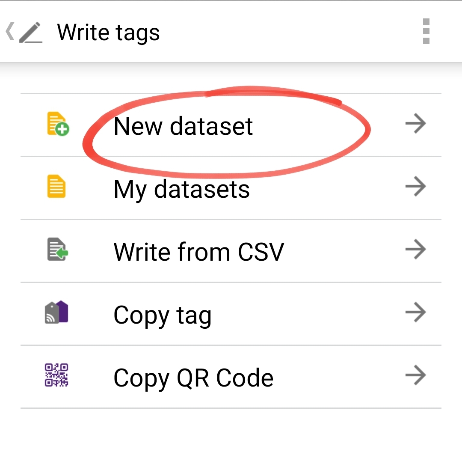Tap the yellow My datasets document icon
This screenshot has height=476, width=462.
[56, 186]
